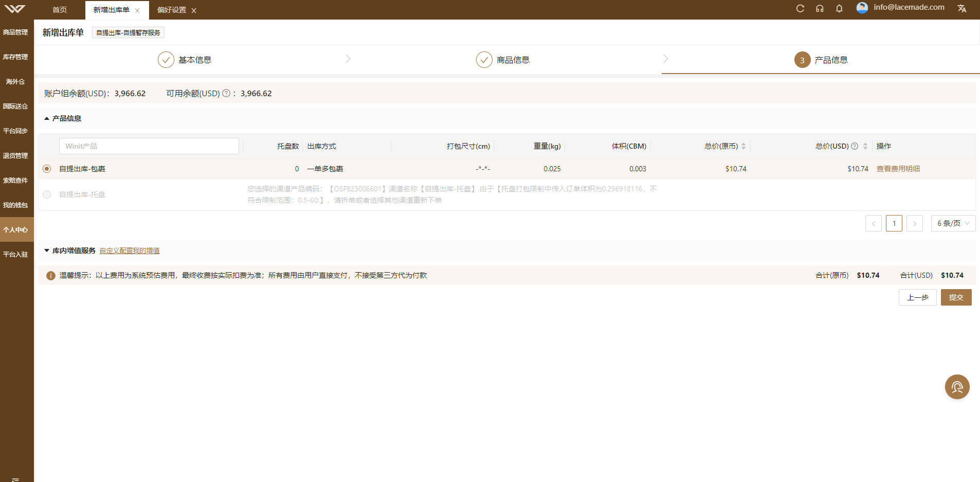Open 国际送仓 in sidebar
The image size is (980, 482).
click(15, 106)
